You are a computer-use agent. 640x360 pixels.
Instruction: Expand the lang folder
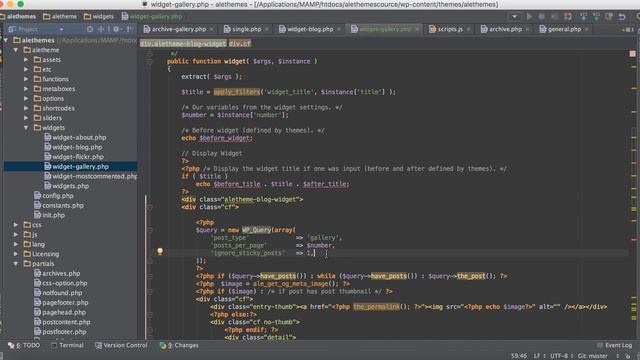(x=16, y=244)
